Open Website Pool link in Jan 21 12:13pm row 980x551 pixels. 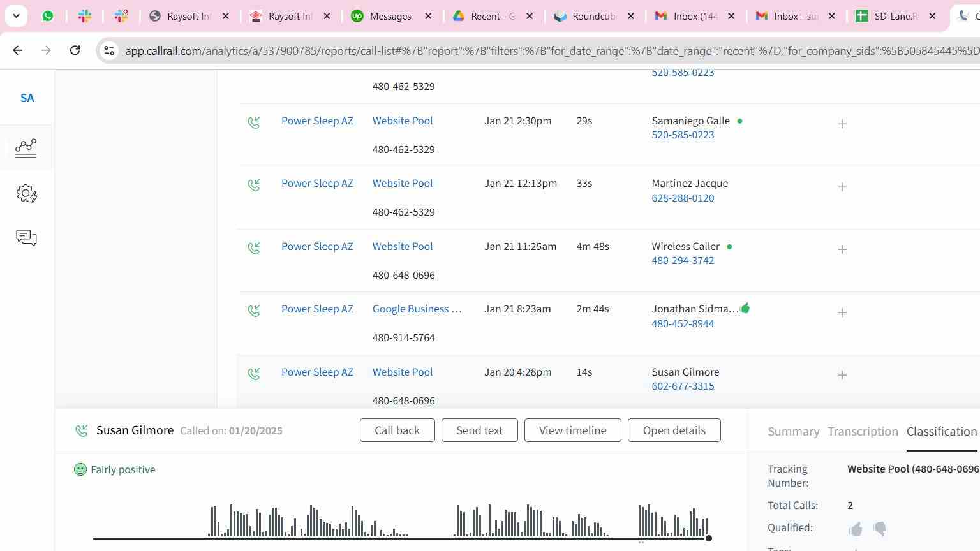[x=403, y=183]
